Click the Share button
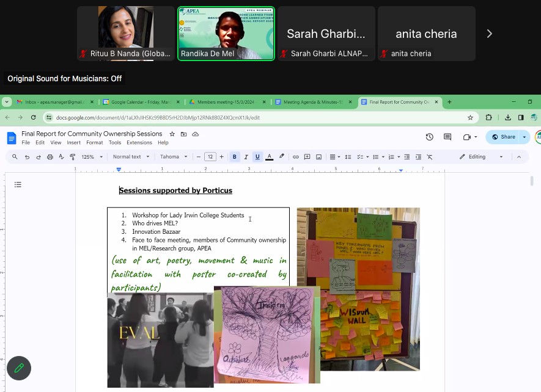541x392 pixels. tap(504, 137)
